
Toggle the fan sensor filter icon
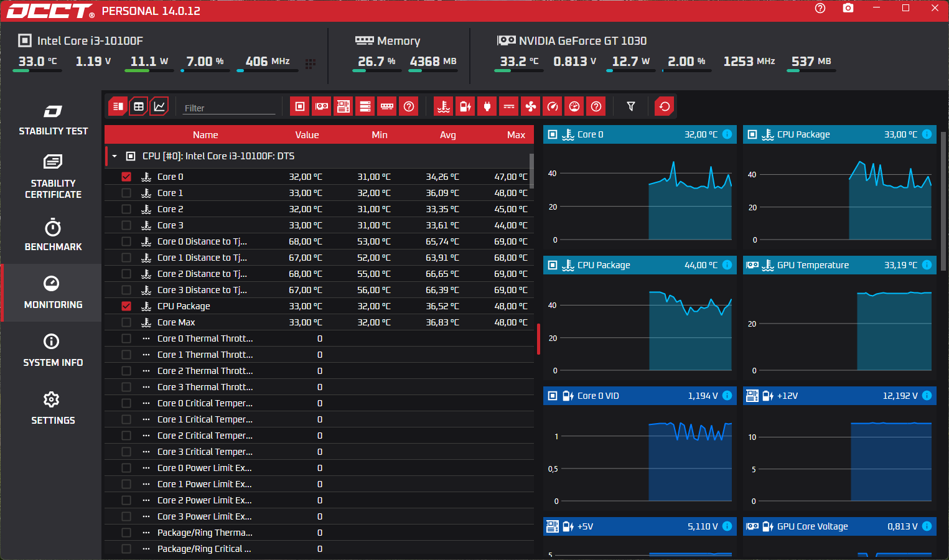(530, 106)
